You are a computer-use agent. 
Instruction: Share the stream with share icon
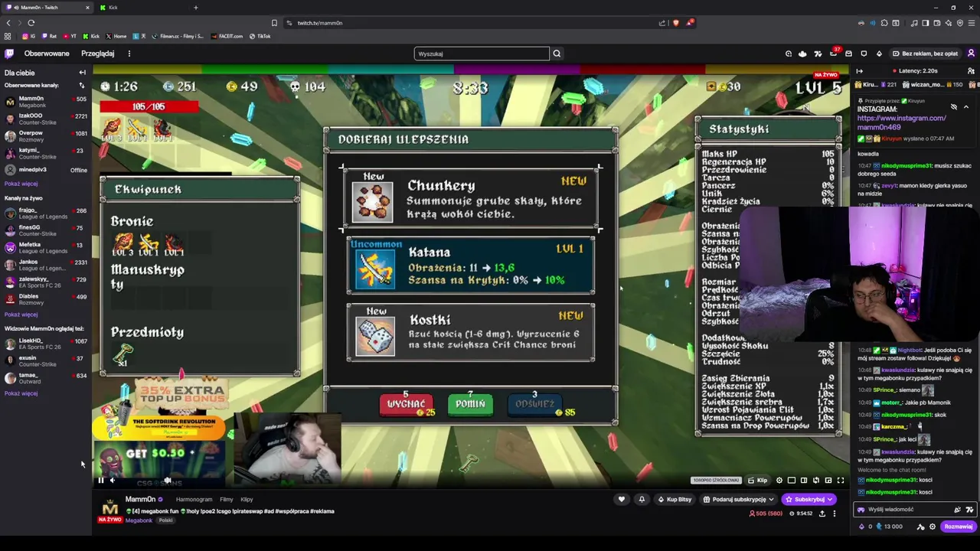[x=822, y=514]
